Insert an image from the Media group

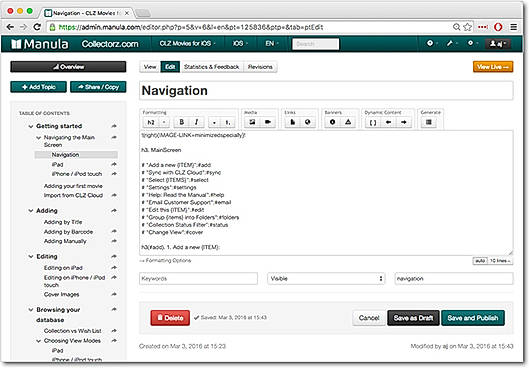coord(252,122)
